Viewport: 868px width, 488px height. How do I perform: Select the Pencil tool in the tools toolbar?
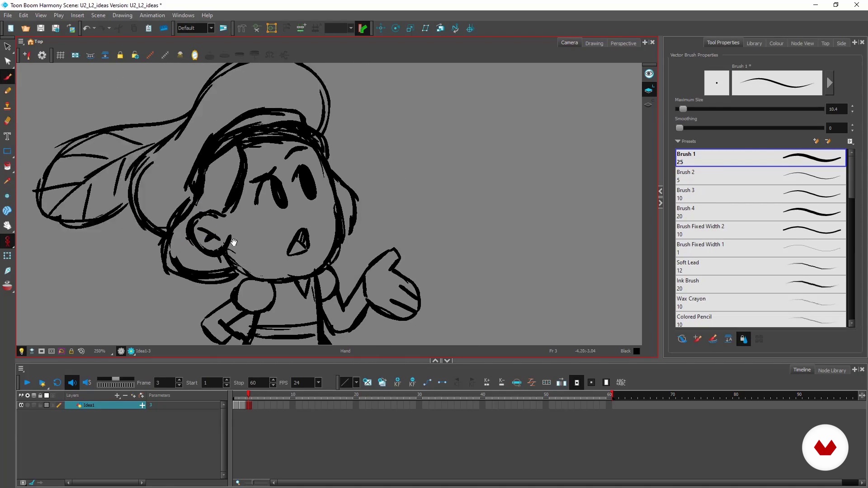click(x=7, y=91)
